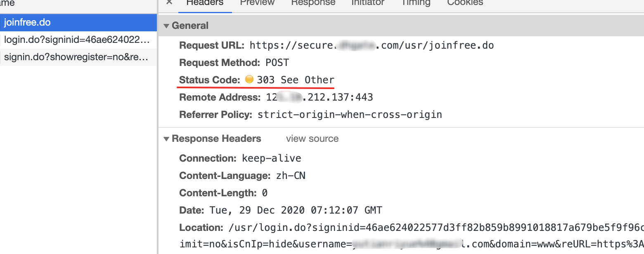Open the Preview tab
This screenshot has height=254, width=644.
(x=257, y=2)
